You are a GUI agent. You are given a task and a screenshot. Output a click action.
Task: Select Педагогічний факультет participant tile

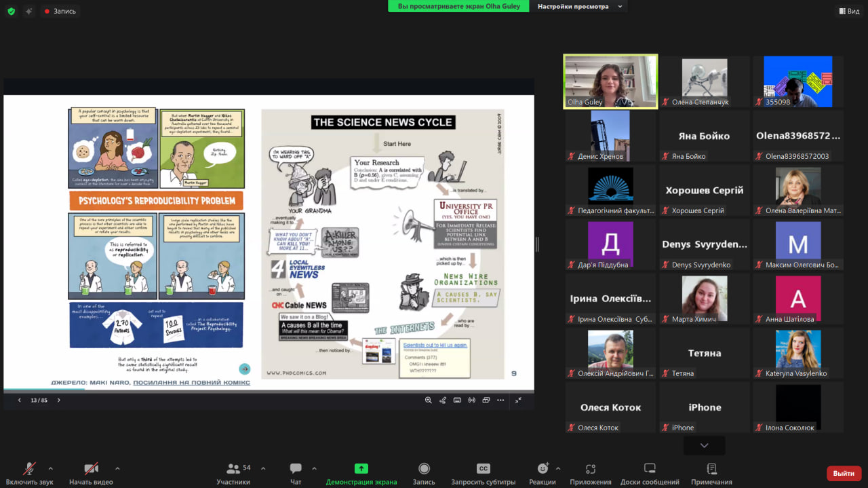point(610,190)
